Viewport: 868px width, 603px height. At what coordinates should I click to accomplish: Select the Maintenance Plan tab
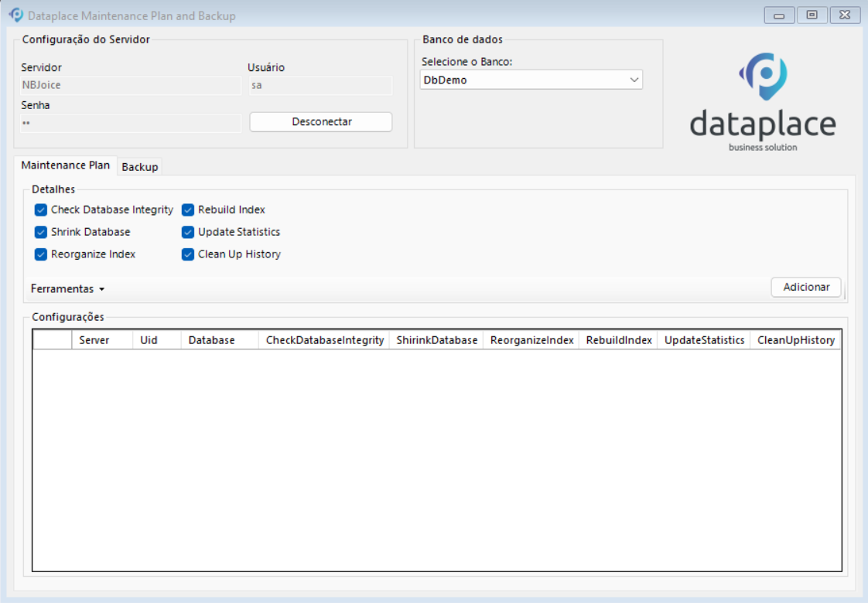click(65, 165)
